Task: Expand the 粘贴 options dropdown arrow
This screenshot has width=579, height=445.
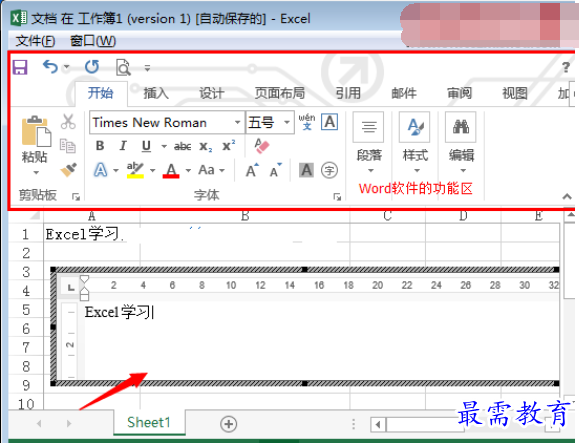Action: coord(36,172)
